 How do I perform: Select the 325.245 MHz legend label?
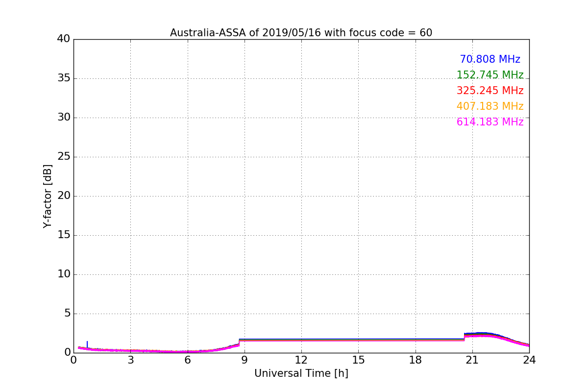pos(490,91)
